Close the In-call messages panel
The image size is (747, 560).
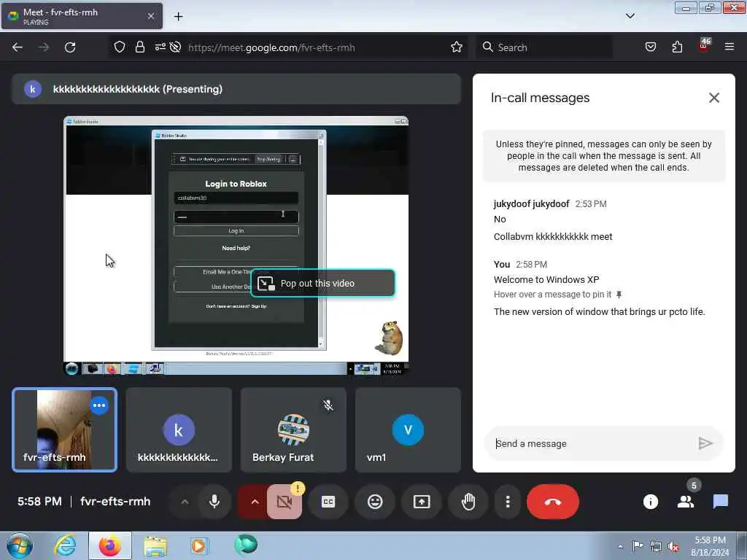click(x=713, y=98)
